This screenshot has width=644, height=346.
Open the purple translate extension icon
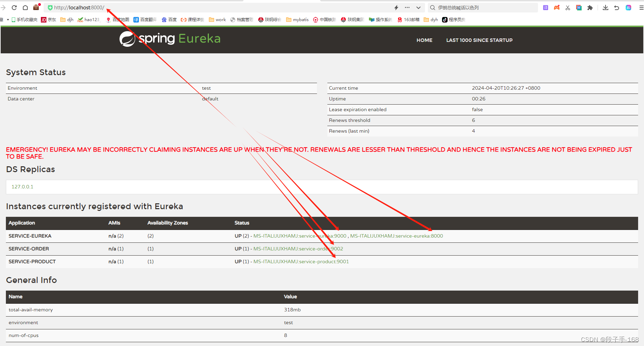click(546, 8)
